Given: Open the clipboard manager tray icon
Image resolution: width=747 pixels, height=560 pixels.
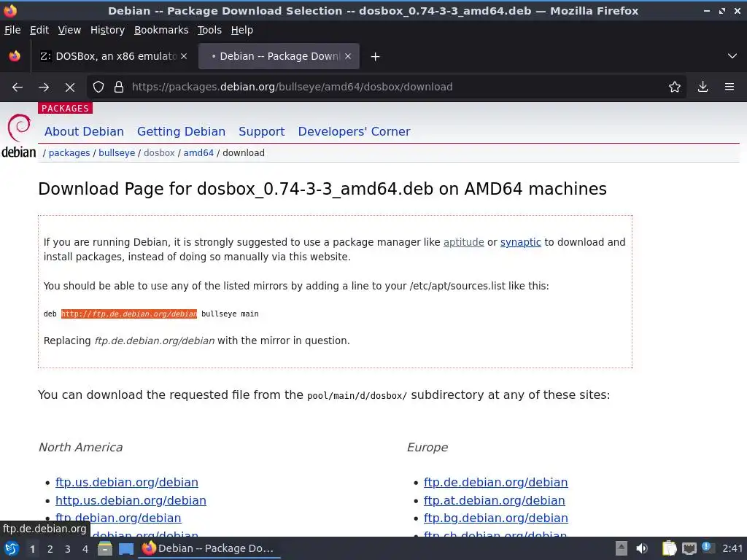Looking at the screenshot, I should click(x=669, y=548).
